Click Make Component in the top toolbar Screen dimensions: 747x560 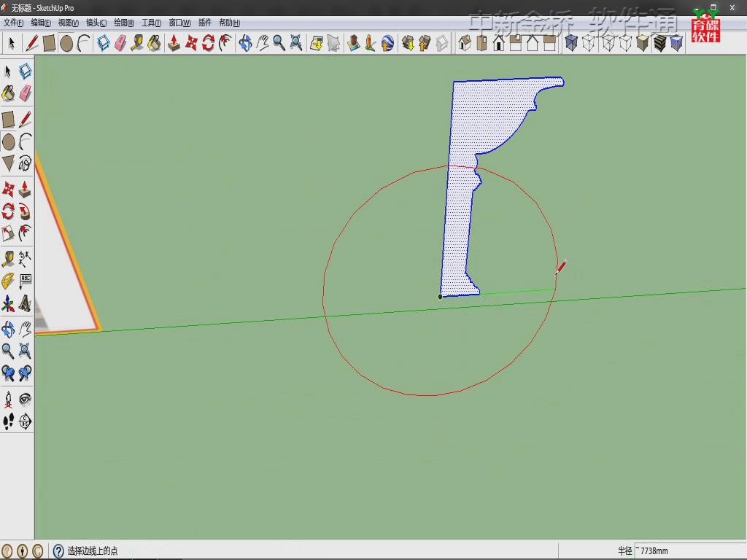coord(104,43)
